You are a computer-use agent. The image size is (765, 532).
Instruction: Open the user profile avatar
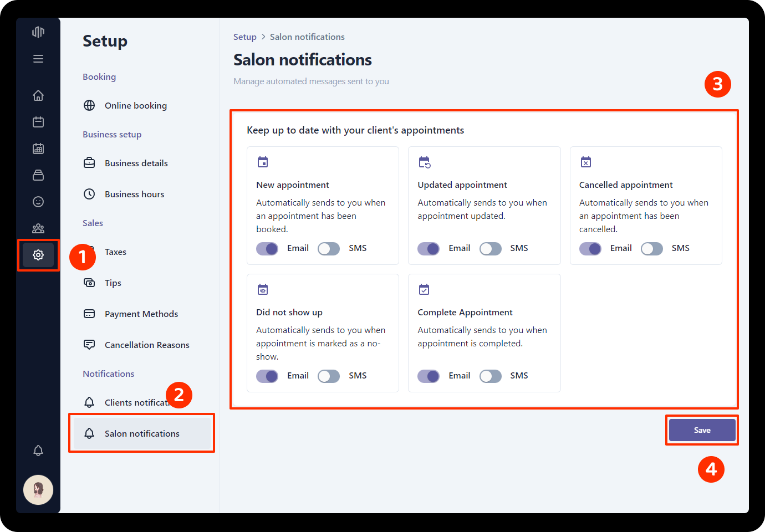coord(38,490)
